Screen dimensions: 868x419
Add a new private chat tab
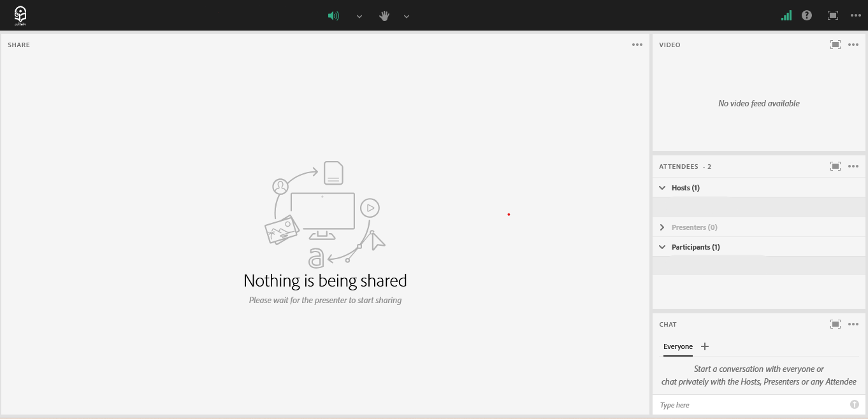[x=705, y=346]
